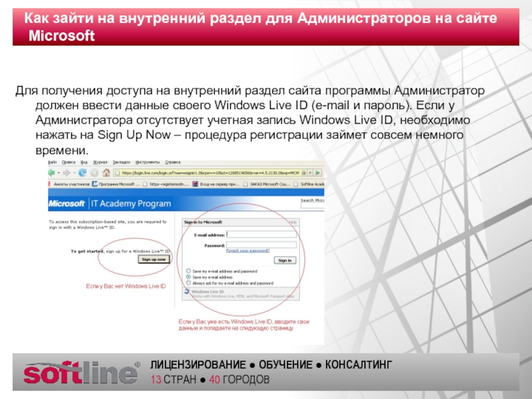Click the Sign up now button

click(x=154, y=259)
